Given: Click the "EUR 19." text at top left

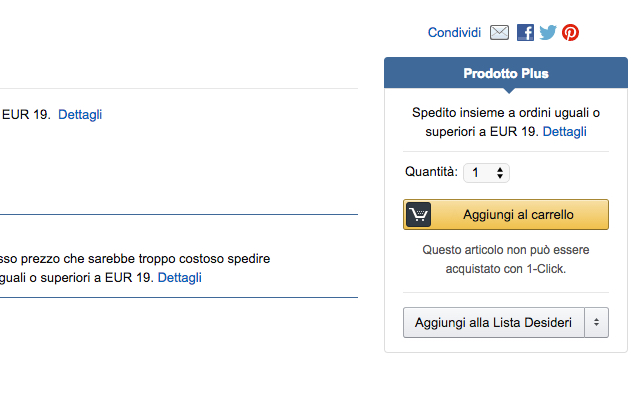Looking at the screenshot, I should coord(26,114).
